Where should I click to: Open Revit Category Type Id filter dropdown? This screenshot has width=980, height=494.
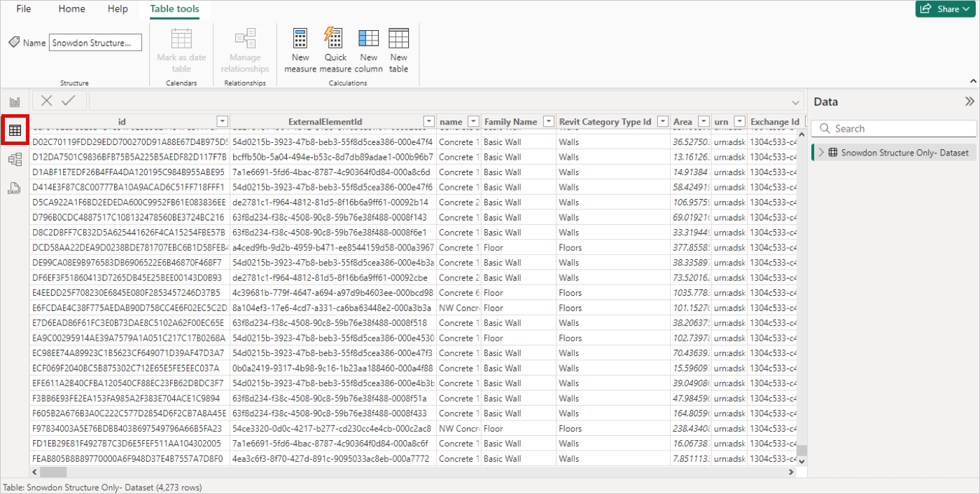(x=663, y=121)
